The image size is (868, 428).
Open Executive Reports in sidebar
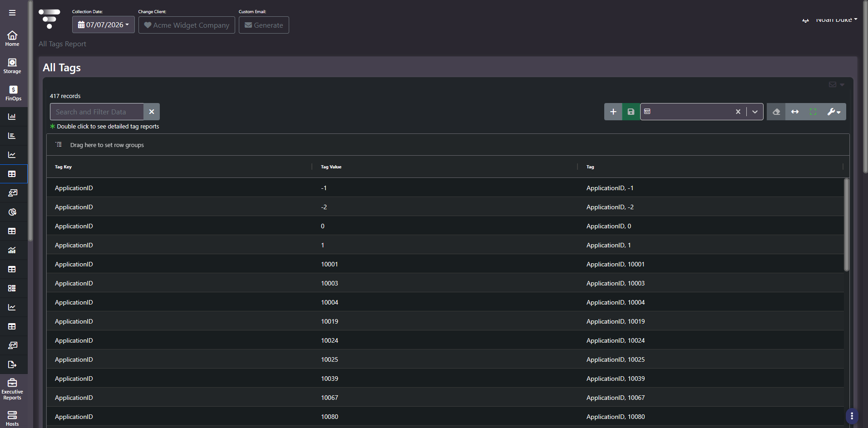(x=12, y=389)
